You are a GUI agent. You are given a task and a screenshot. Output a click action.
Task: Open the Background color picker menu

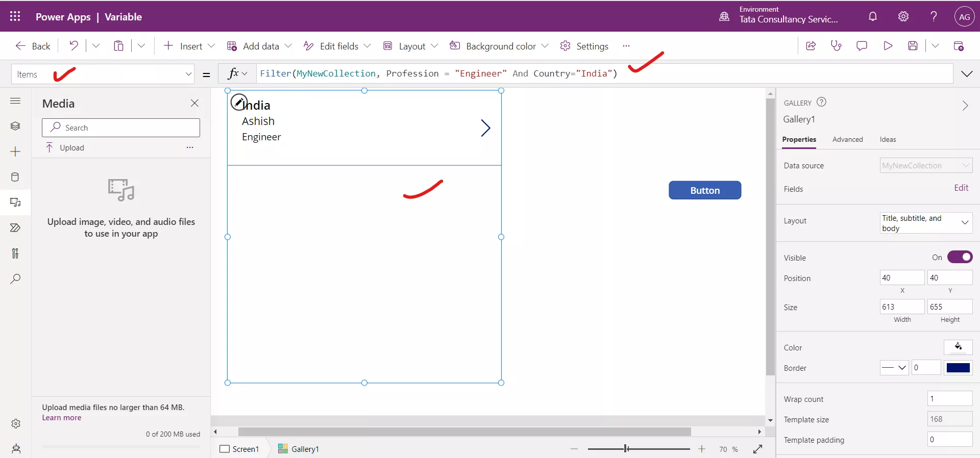point(499,46)
